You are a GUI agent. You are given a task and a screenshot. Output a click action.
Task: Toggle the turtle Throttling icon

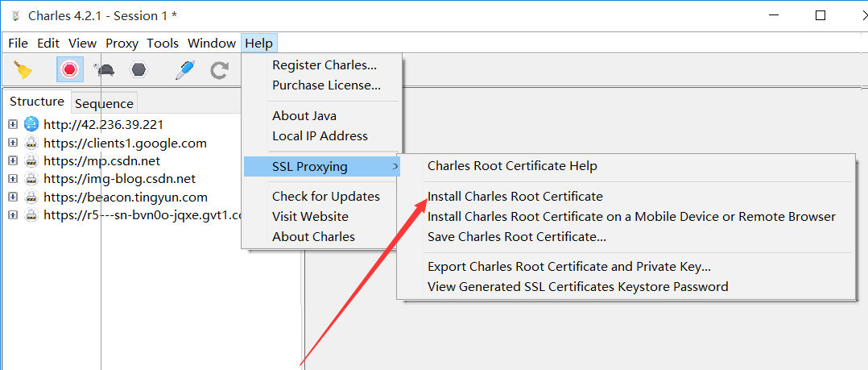105,70
